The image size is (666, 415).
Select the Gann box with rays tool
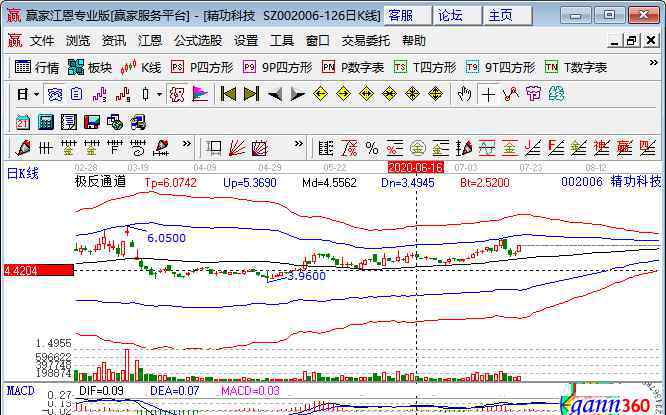(x=260, y=148)
